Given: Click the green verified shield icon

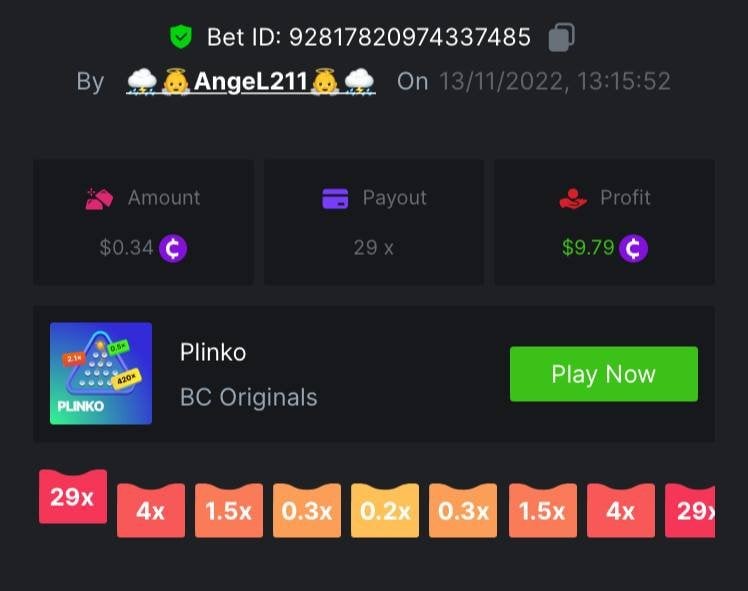Looking at the screenshot, I should (181, 37).
